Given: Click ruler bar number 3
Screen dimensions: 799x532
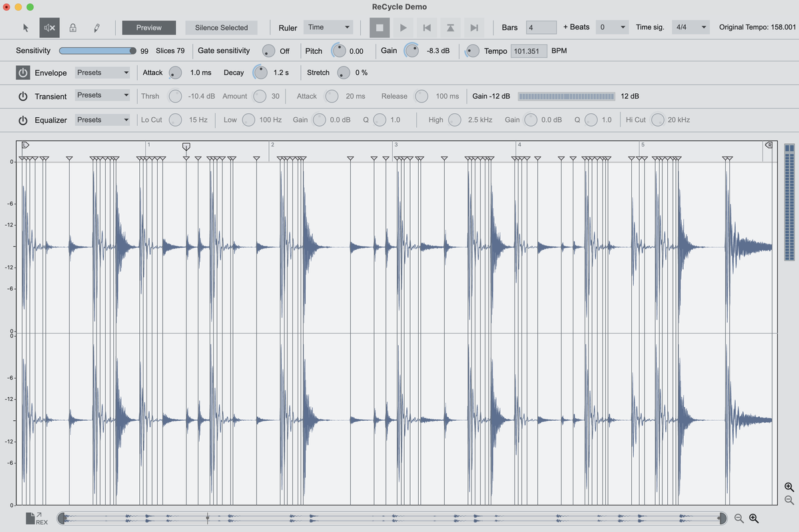Looking at the screenshot, I should (x=396, y=144).
